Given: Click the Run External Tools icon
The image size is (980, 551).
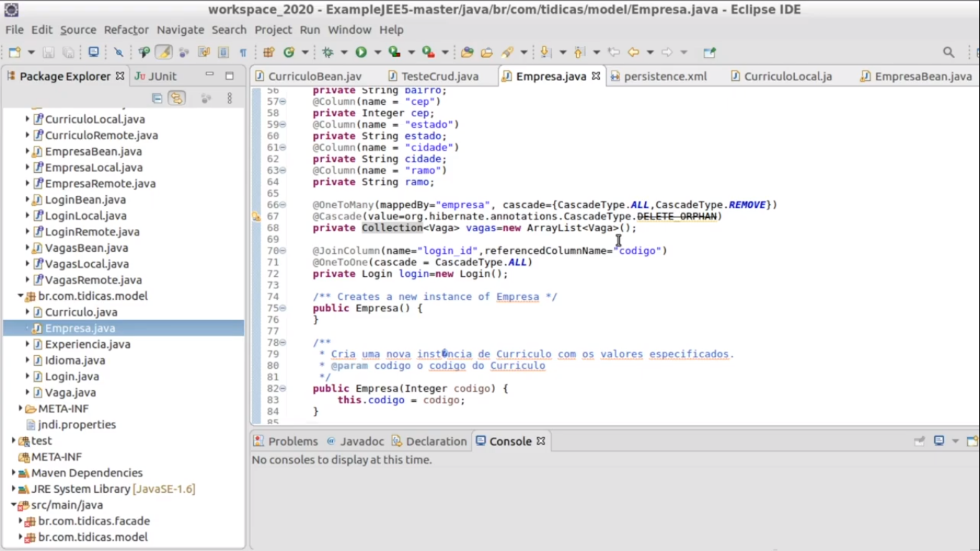Looking at the screenshot, I should coord(428,52).
